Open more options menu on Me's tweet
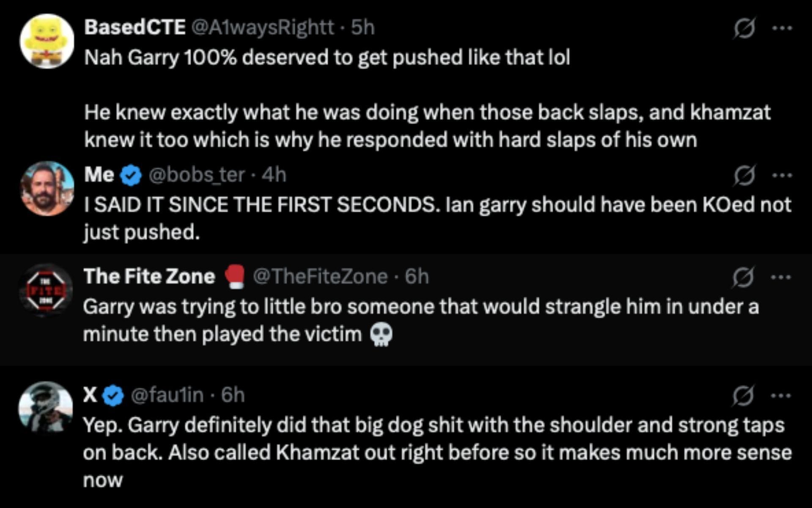The height and width of the screenshot is (508, 812). coord(782,175)
